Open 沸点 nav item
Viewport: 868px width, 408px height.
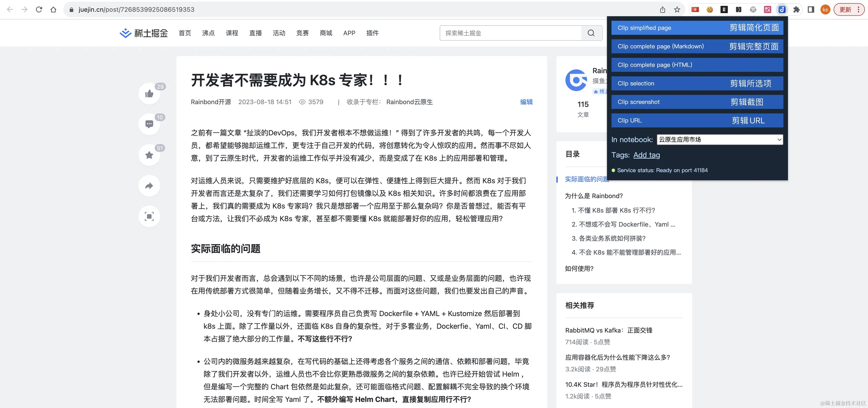tap(208, 33)
